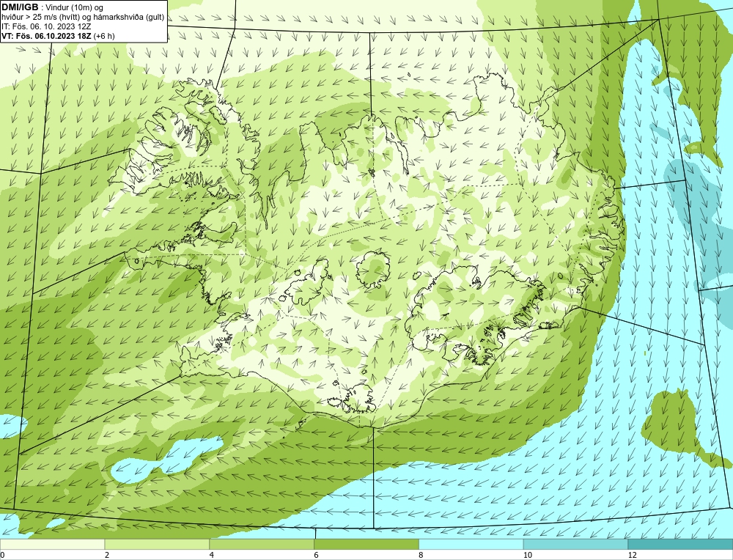
Task: Select the 6–8 m/s dark green swatch
Action: [366, 545]
